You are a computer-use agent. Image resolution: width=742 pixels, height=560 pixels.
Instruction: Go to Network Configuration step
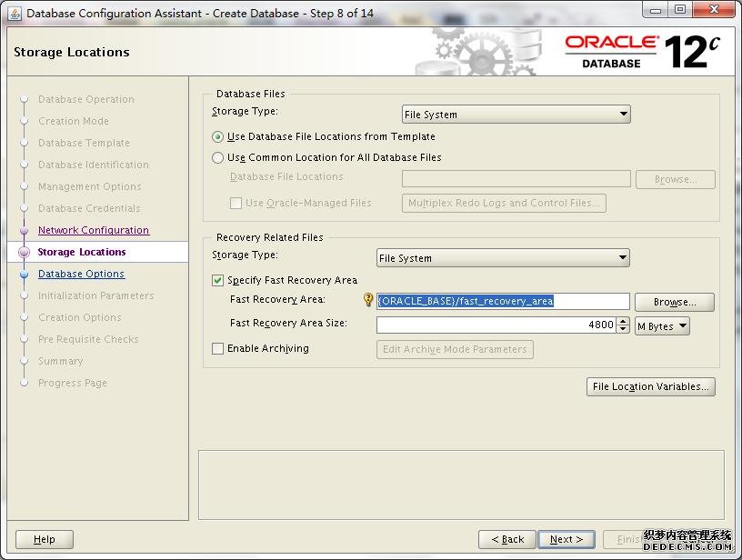[93, 231]
